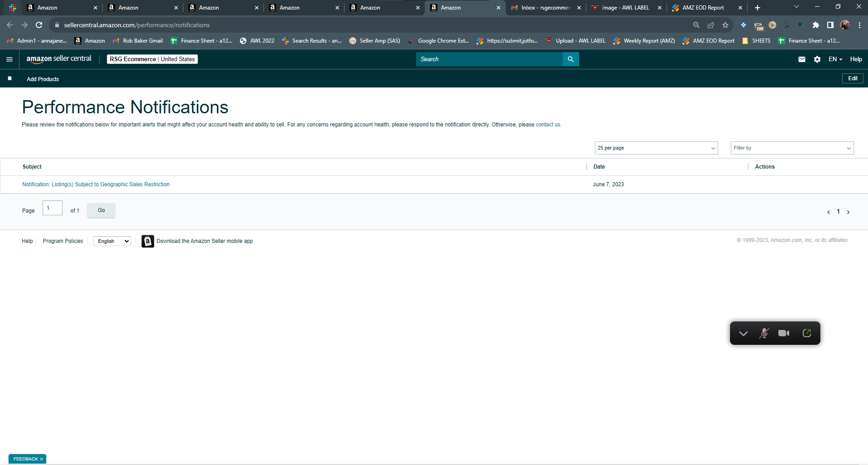Unmute the microphone in meeting controls

point(764,334)
